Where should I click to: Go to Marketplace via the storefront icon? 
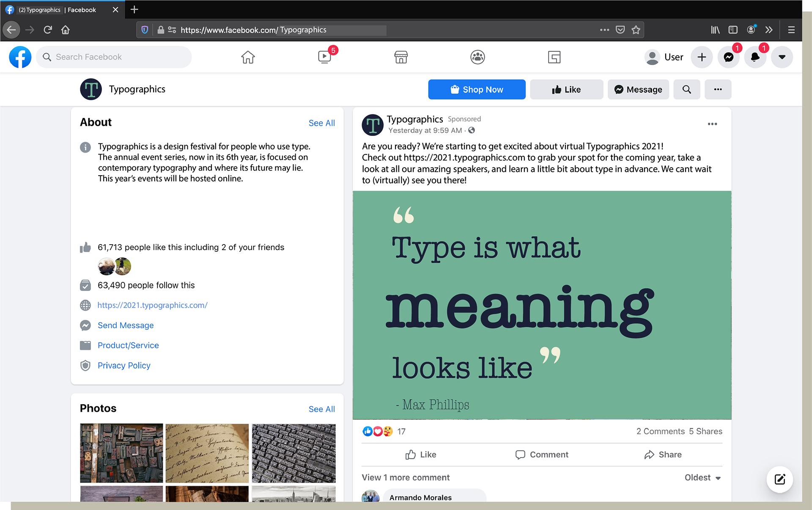(401, 57)
